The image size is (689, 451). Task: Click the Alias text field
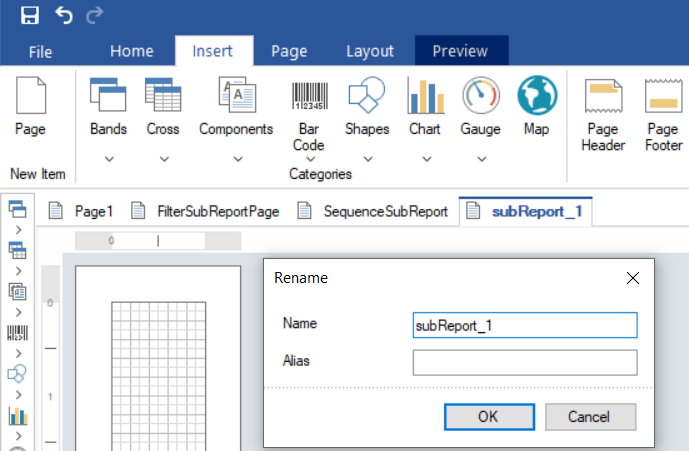pos(524,362)
